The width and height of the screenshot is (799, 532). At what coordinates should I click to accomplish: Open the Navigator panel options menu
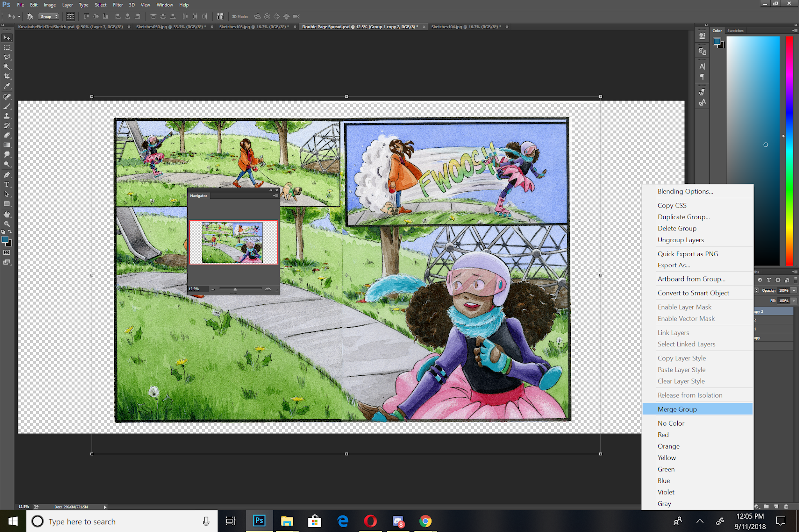pos(276,196)
